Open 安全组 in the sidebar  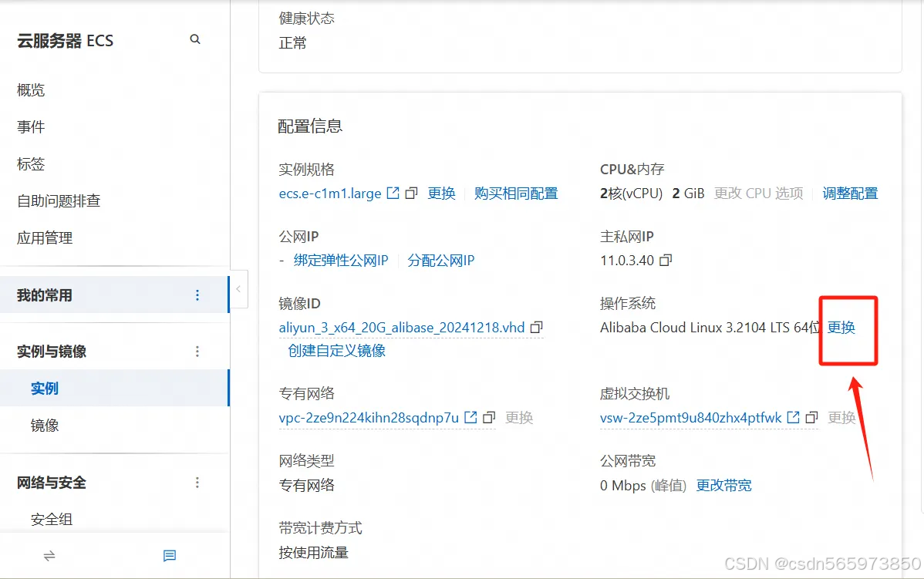pyautogui.click(x=52, y=520)
